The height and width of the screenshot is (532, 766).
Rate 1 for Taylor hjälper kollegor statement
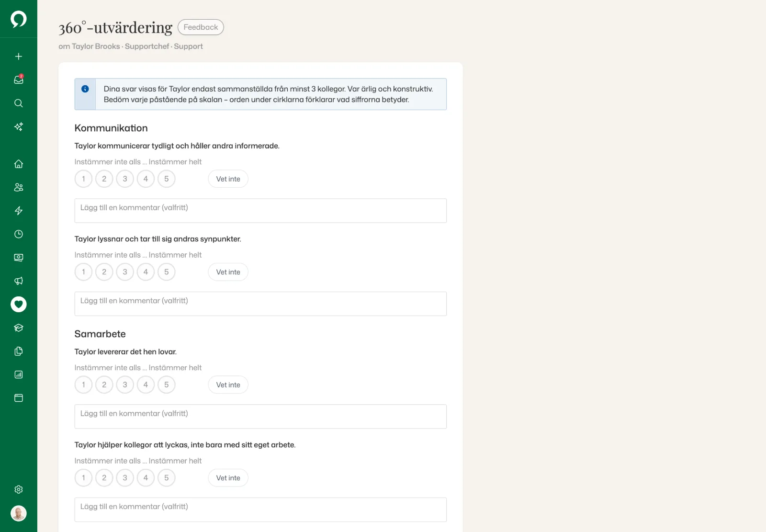(83, 478)
